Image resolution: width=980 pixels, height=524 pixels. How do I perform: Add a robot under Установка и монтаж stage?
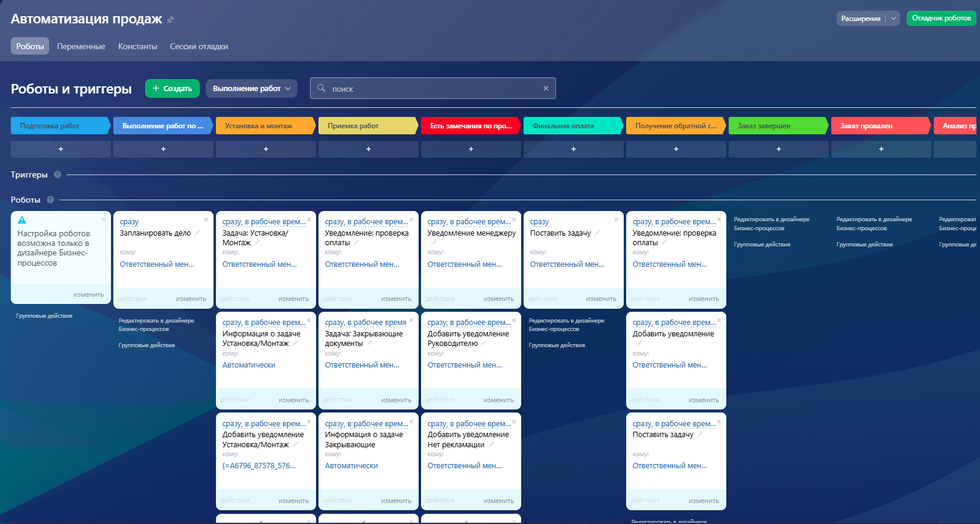click(266, 149)
